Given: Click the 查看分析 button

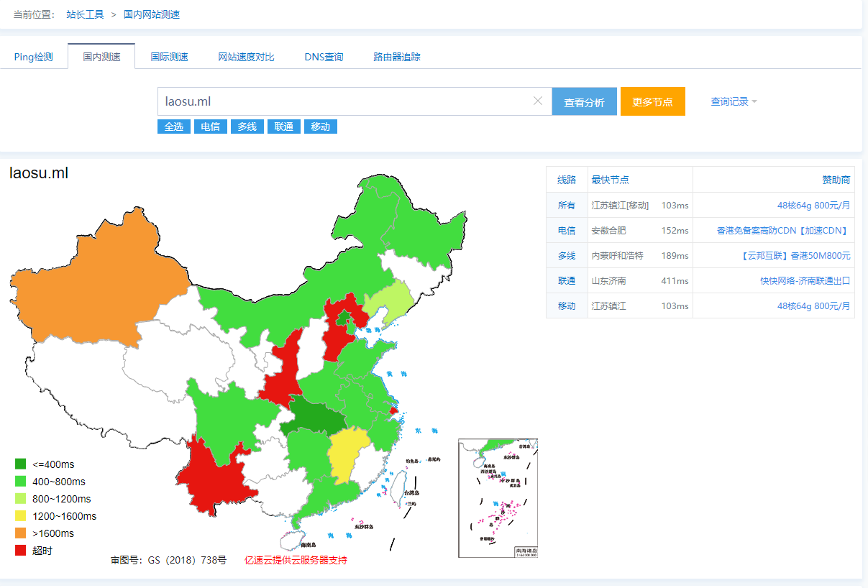Looking at the screenshot, I should tap(584, 101).
